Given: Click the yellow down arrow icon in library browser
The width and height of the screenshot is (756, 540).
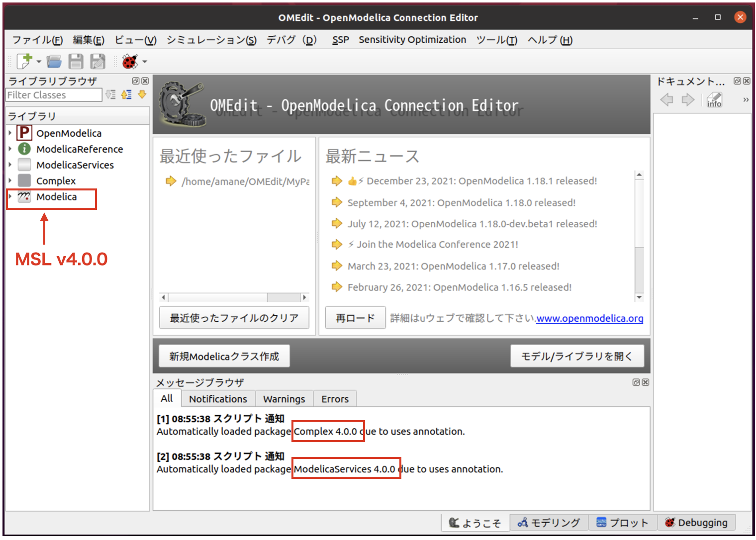Looking at the screenshot, I should (x=142, y=94).
